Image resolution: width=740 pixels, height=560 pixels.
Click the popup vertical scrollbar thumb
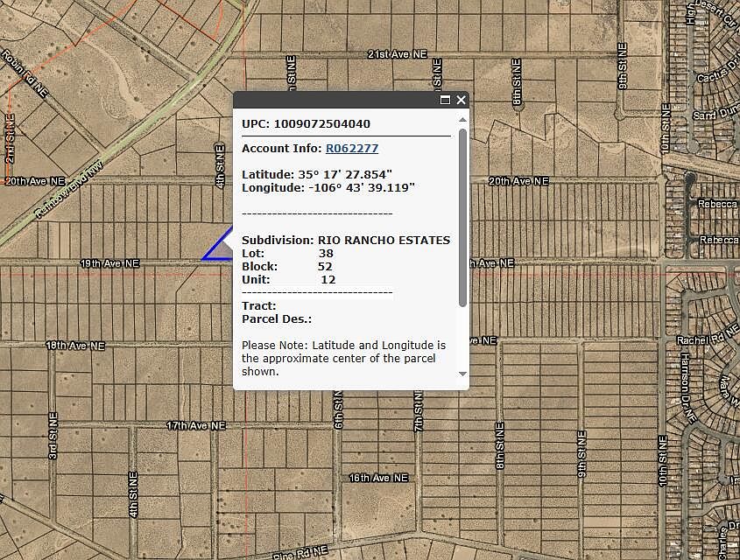[x=463, y=217]
